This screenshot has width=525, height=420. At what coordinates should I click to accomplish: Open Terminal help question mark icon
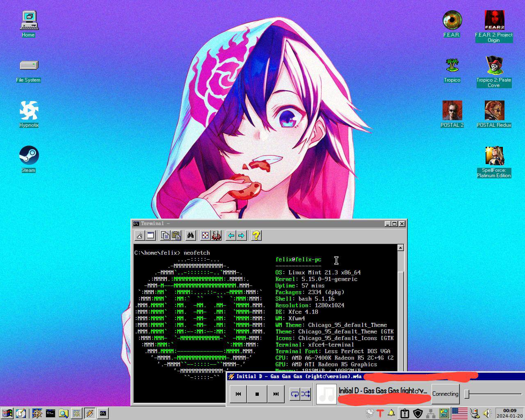(x=256, y=235)
